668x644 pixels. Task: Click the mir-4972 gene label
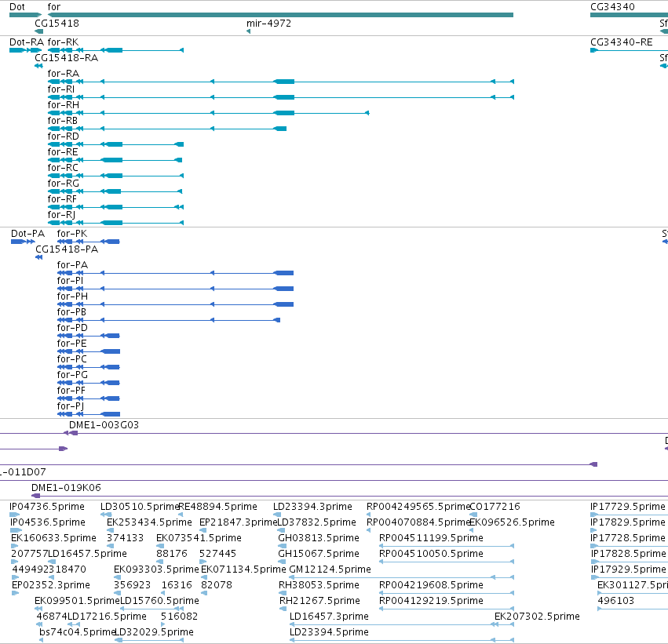pyautogui.click(x=268, y=24)
